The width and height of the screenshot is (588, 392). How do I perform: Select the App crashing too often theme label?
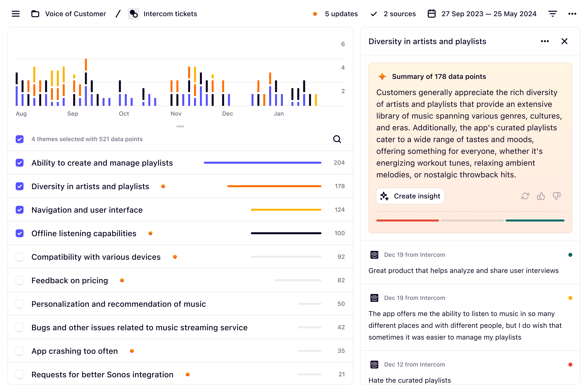(74, 351)
